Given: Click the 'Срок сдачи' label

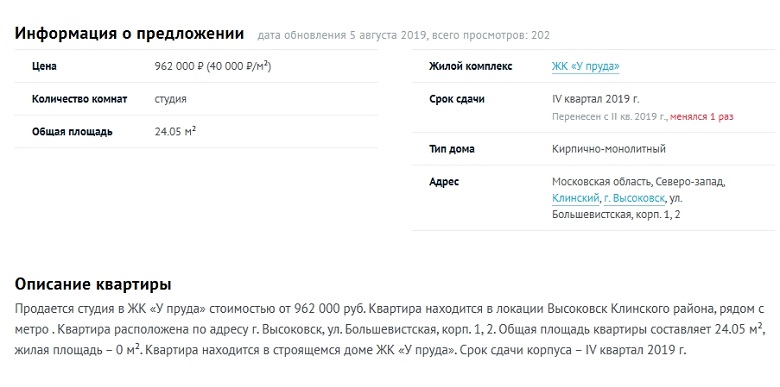Looking at the screenshot, I should 457,99.
